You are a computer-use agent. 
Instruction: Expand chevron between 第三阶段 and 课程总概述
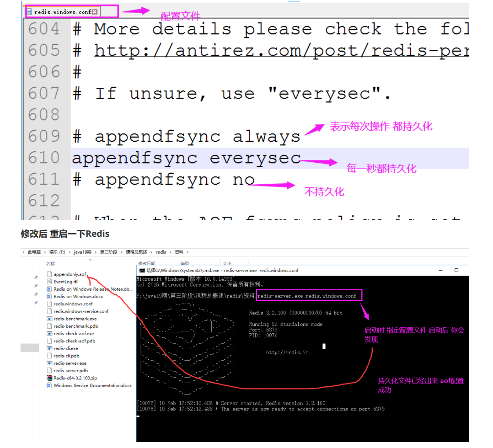(121, 252)
